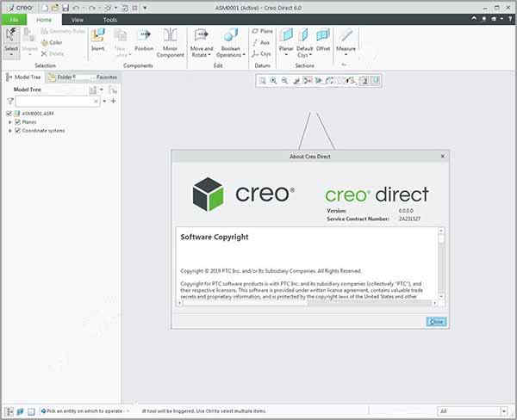Expand the Move and Rotate dropdown arrow
Image resolution: width=517 pixels, height=420 pixels.
209,55
